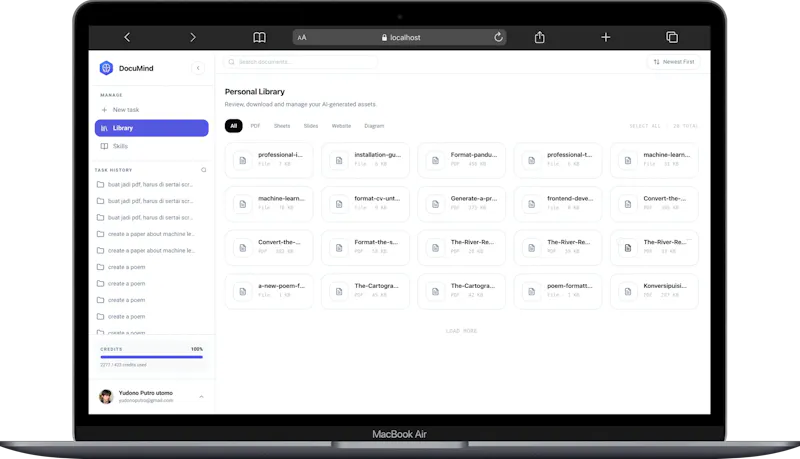Open the Safari bookmarks book icon
The image size is (800, 459).
point(259,37)
